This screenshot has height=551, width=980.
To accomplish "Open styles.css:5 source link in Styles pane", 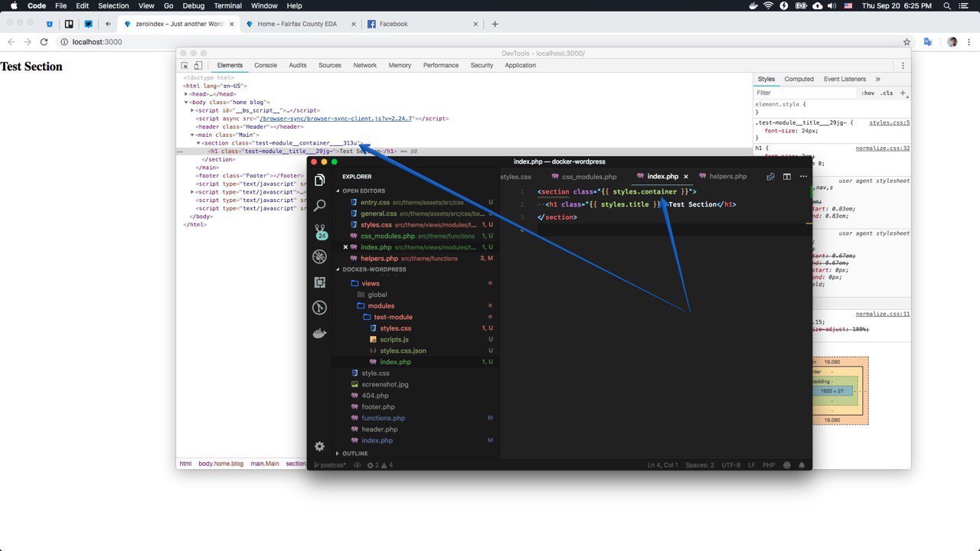I will pyautogui.click(x=890, y=122).
